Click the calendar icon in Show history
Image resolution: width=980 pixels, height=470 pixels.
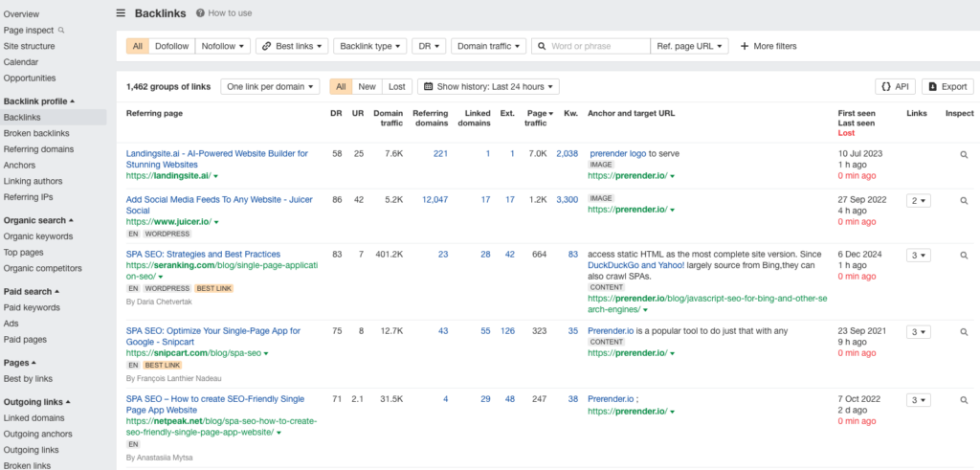(428, 87)
